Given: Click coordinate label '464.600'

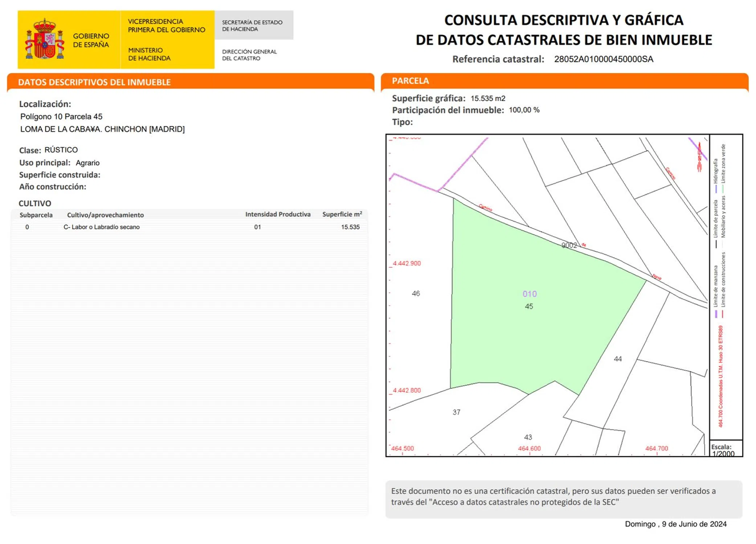Looking at the screenshot, I should coord(530,449).
